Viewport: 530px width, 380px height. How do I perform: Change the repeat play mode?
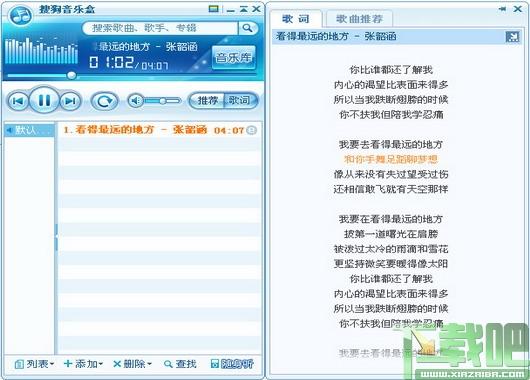[x=105, y=101]
